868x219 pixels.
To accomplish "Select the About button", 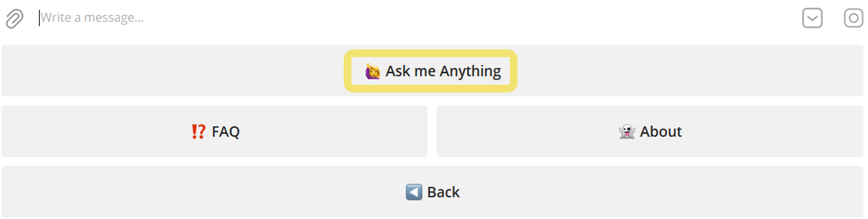I will [x=650, y=131].
